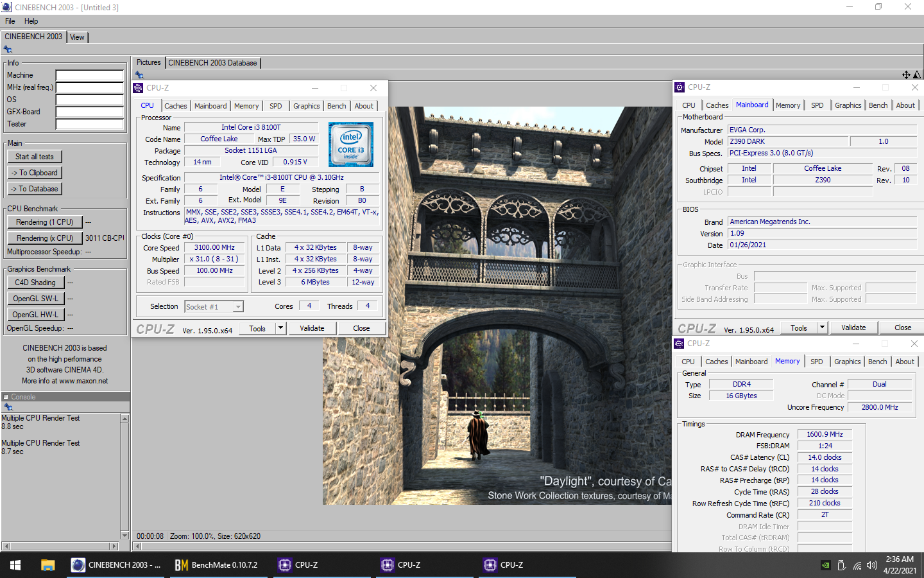The image size is (924, 578).
Task: Open the volume speaker tray icon
Action: point(871,565)
